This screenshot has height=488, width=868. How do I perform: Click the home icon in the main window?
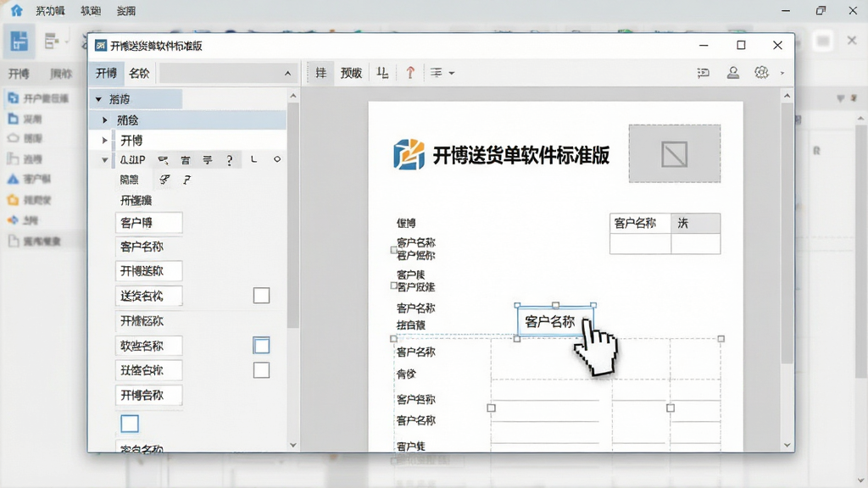(17, 10)
